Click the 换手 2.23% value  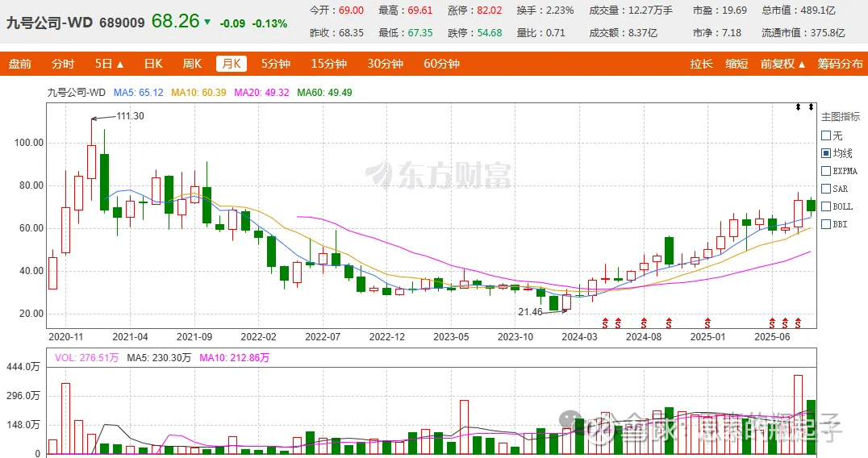[560, 10]
